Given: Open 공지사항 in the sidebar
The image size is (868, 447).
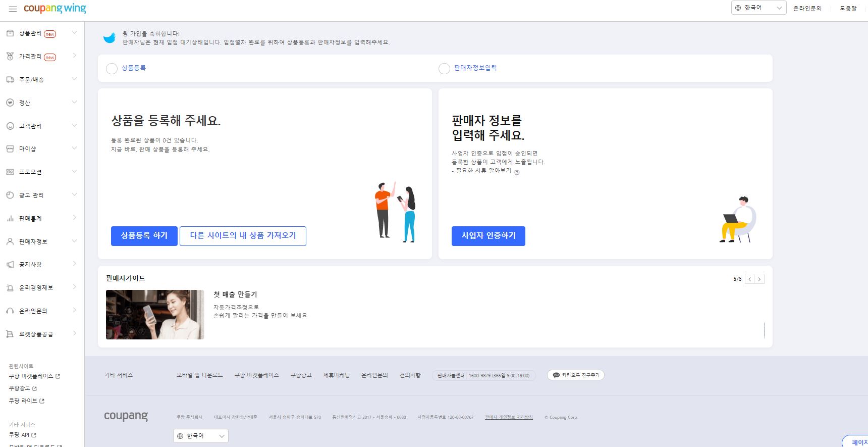Looking at the screenshot, I should click(x=30, y=265).
